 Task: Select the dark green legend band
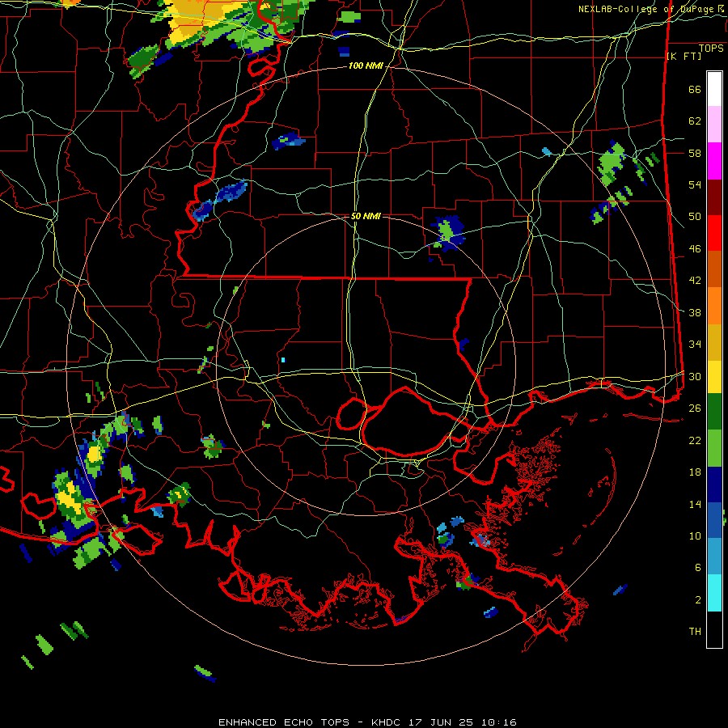pos(714,412)
